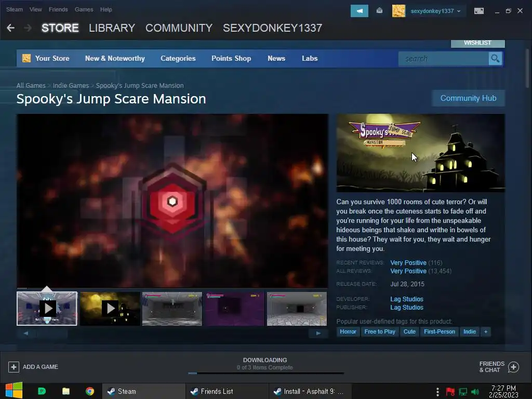
Task: Open the Lag Studios publisher link
Action: 406,308
